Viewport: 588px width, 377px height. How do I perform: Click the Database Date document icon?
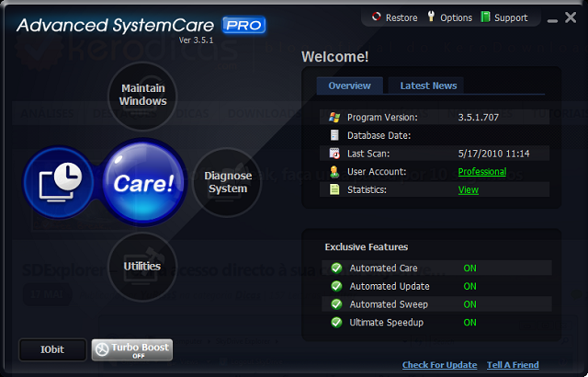[334, 135]
